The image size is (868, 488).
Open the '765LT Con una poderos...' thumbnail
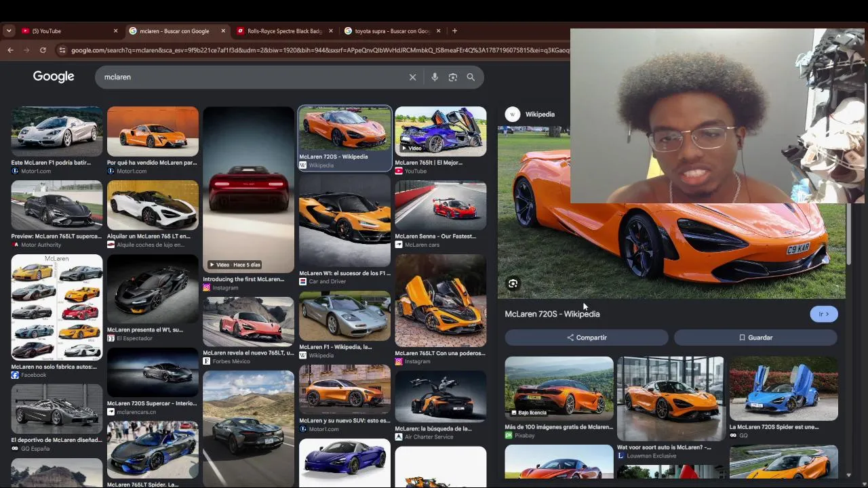pyautogui.click(x=441, y=301)
